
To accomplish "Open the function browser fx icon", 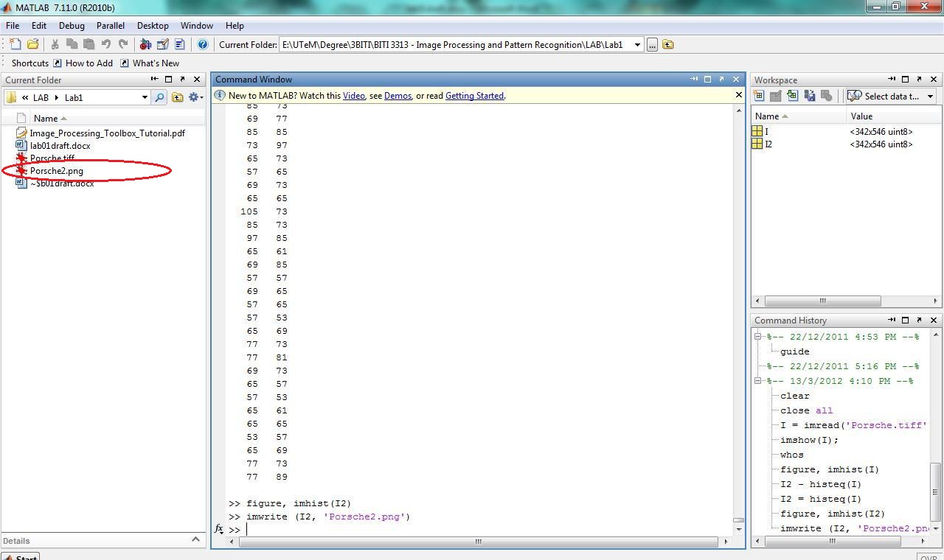I will pos(218,528).
